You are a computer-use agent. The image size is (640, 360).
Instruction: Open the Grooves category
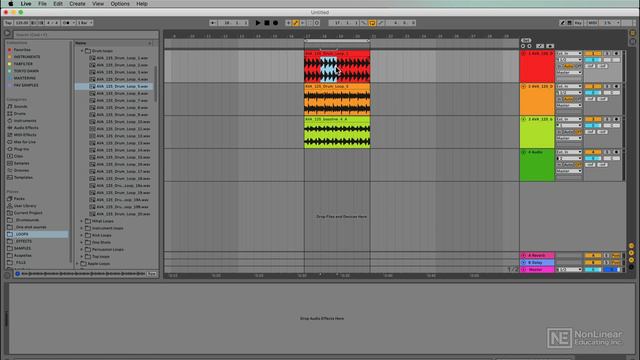pos(21,170)
